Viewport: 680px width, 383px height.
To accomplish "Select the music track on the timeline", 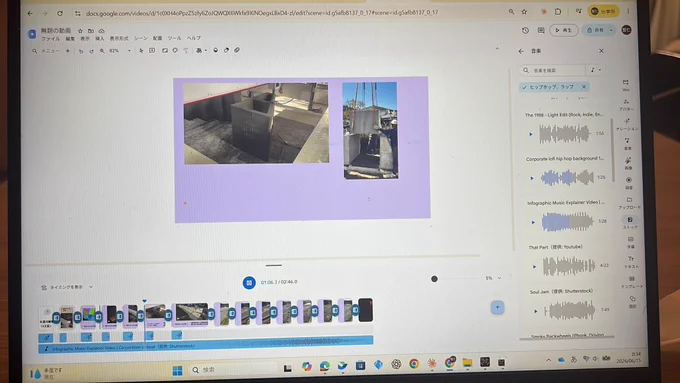I will [x=206, y=347].
